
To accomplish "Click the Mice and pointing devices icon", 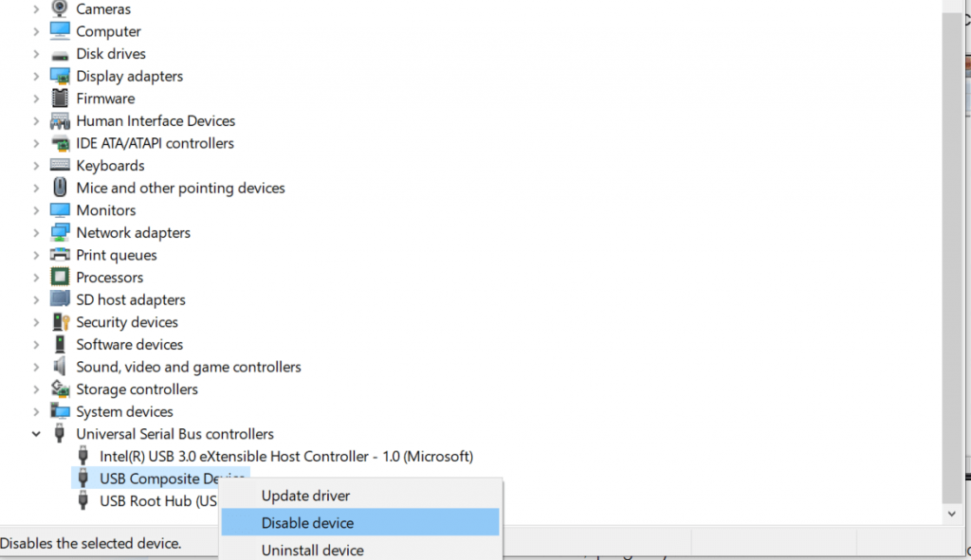I will pos(59,188).
